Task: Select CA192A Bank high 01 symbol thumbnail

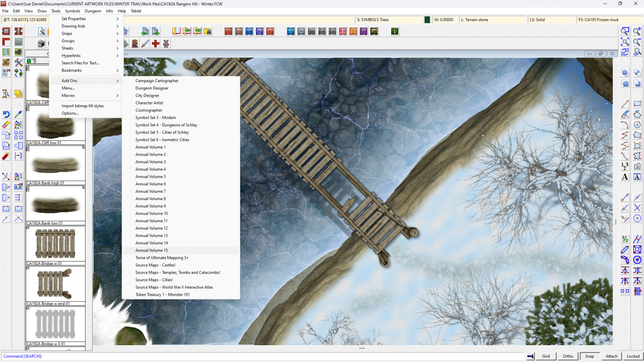Action: pyautogui.click(x=55, y=165)
